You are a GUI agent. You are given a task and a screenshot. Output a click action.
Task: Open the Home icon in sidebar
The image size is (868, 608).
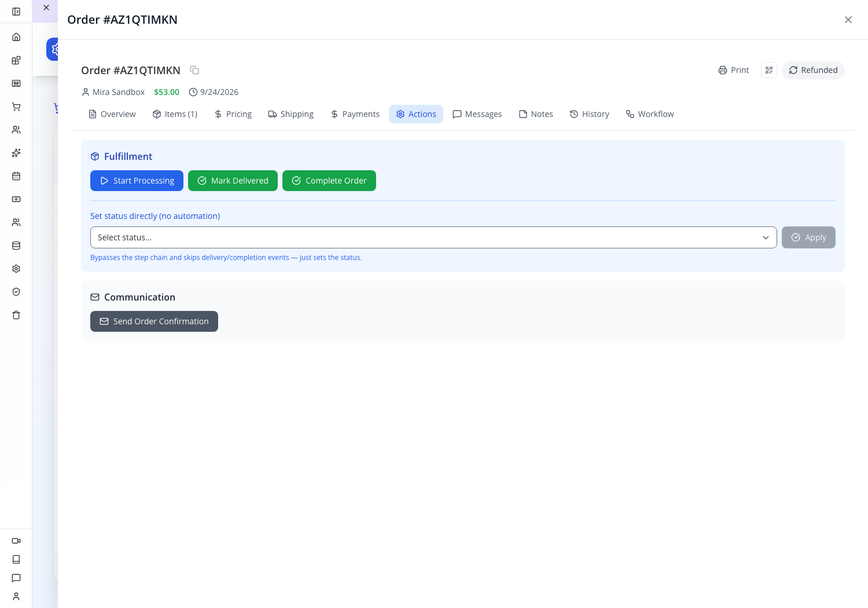coord(16,37)
